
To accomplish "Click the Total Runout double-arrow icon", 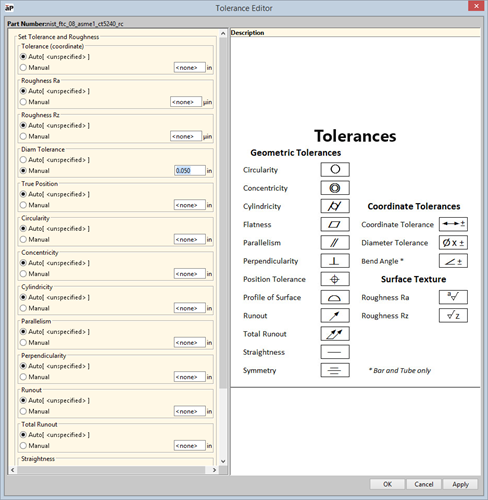I will [335, 334].
